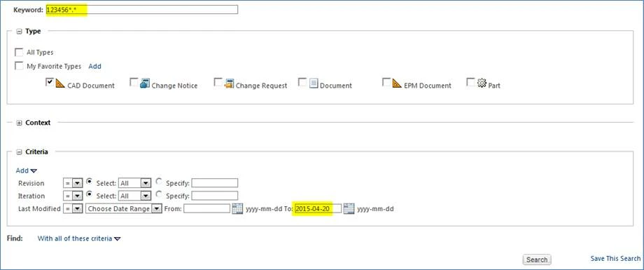Image resolution: width=644 pixels, height=270 pixels.
Task: Choose the Revision Select radio button
Action: (89, 182)
